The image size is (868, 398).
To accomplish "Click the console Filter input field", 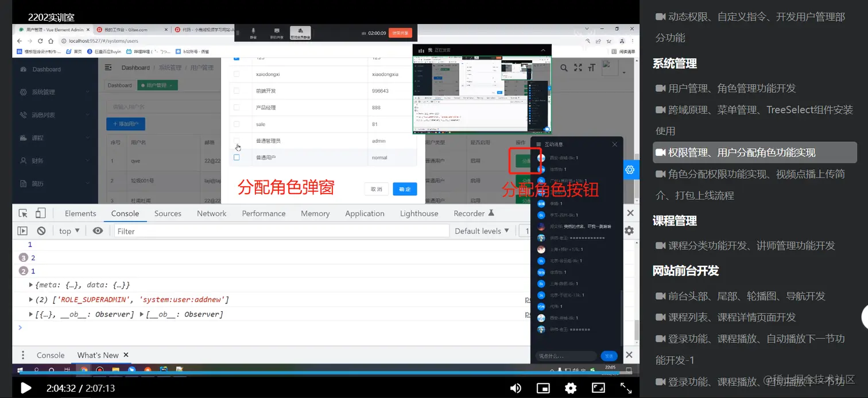I will 281,231.
